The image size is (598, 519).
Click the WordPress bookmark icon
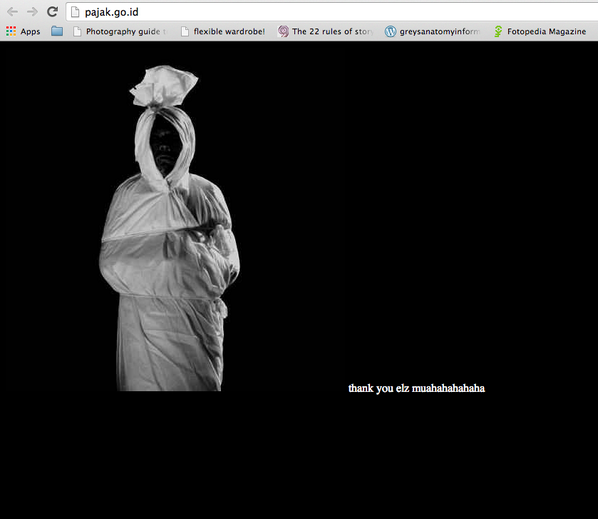[x=390, y=31]
